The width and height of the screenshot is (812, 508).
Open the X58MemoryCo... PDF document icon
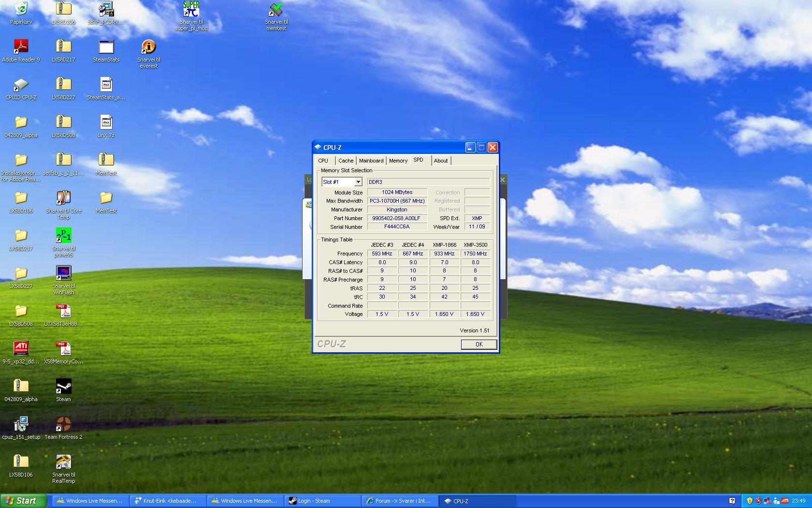pos(63,352)
